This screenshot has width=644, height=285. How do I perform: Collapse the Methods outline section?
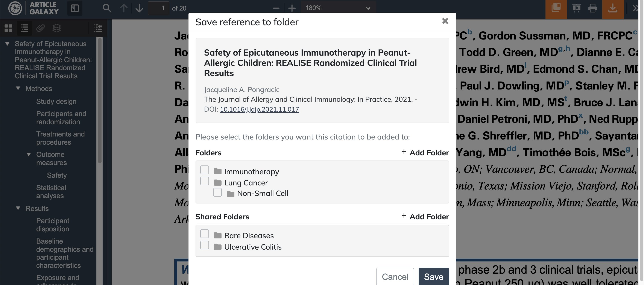18,88
